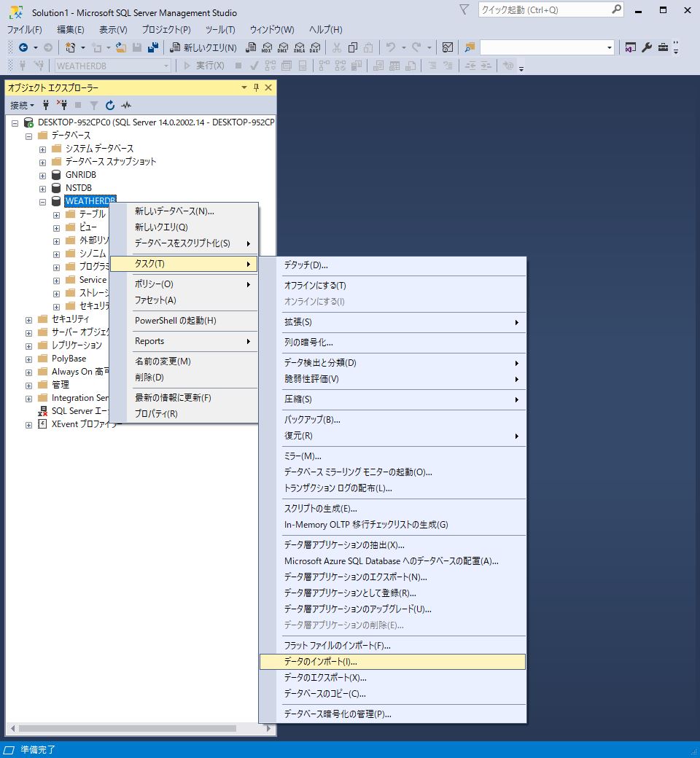Click the wrench Properties icon in toolbar

point(647,47)
